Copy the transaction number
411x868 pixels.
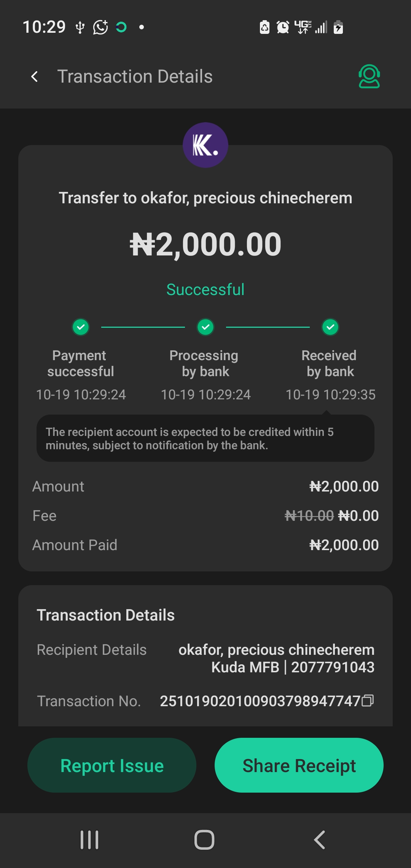pyautogui.click(x=368, y=701)
